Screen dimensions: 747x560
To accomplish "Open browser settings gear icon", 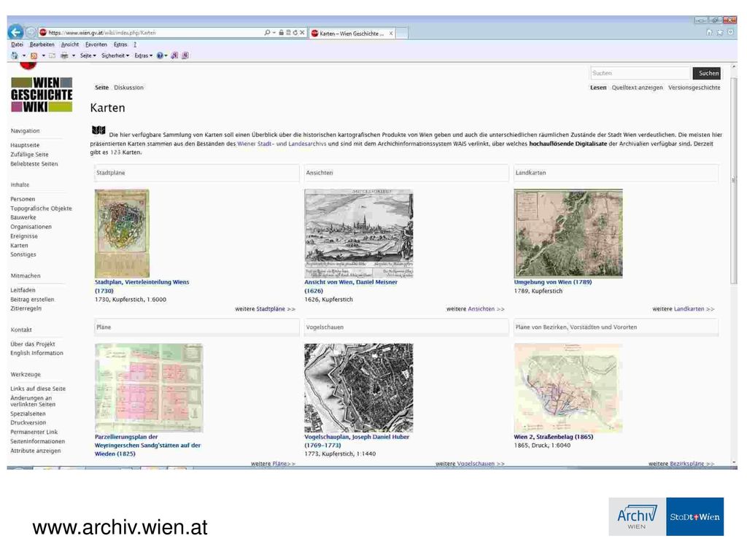I will tap(730, 32).
